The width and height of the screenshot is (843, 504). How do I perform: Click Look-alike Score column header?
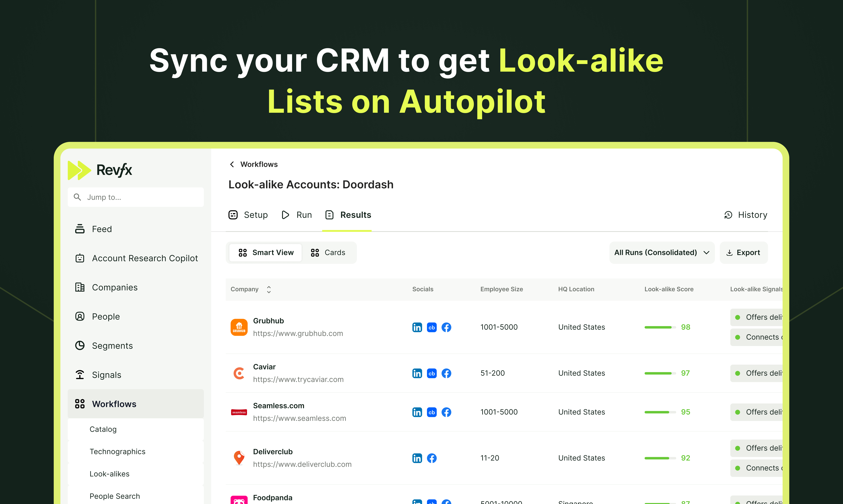pos(669,289)
